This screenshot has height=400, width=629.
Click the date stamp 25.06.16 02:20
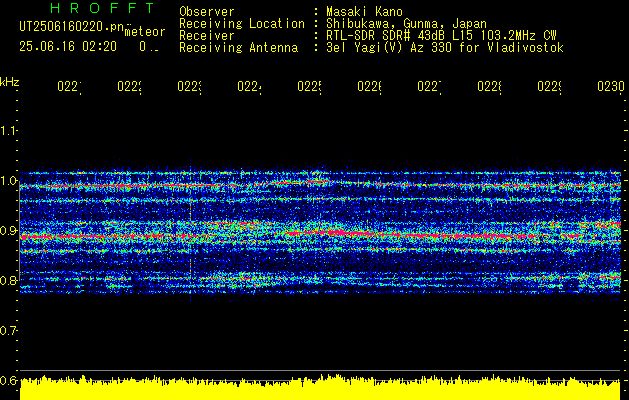point(68,47)
